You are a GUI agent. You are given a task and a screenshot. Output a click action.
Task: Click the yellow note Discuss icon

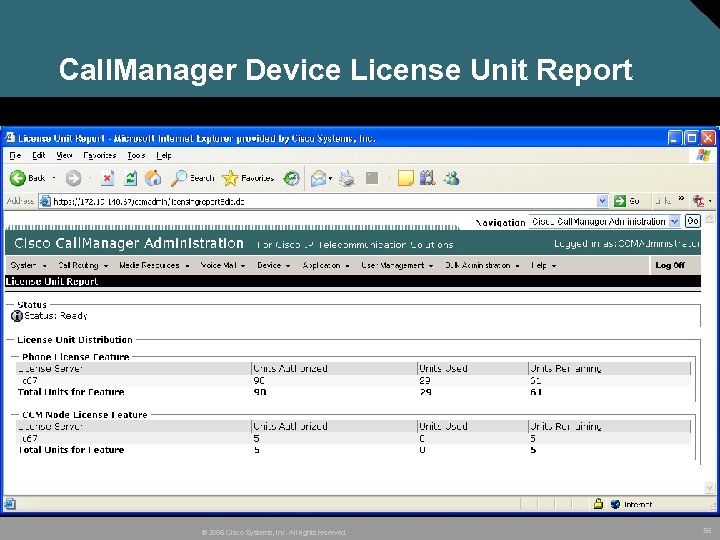click(x=405, y=178)
